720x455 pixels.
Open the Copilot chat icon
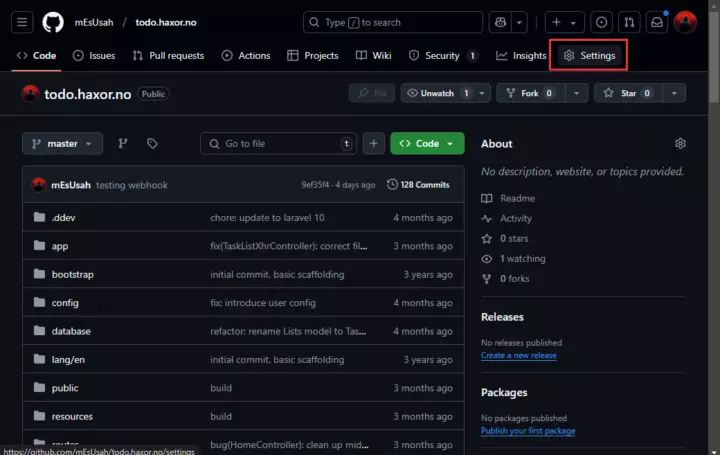pos(500,22)
